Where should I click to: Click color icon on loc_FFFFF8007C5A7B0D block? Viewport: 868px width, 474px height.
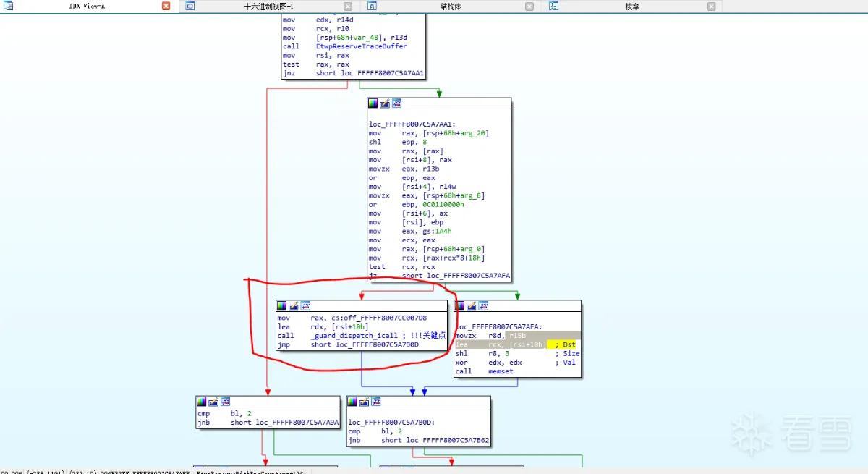pos(353,401)
